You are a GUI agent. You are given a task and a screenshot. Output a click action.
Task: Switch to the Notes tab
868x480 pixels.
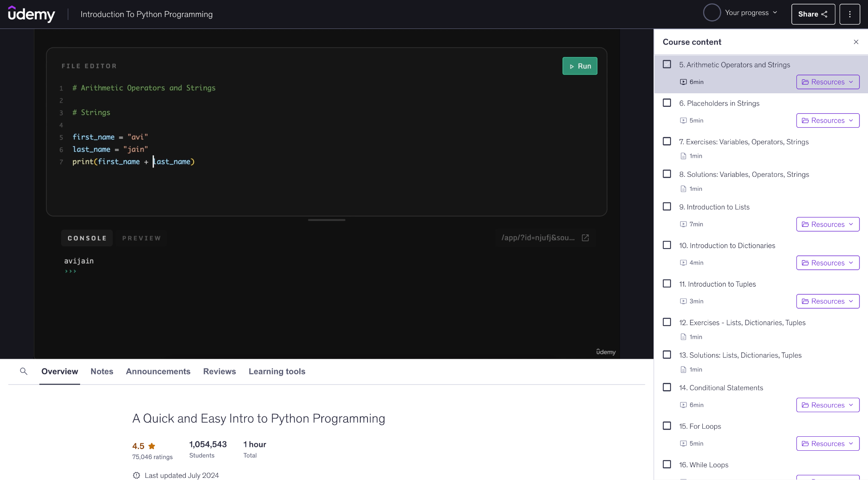point(102,371)
